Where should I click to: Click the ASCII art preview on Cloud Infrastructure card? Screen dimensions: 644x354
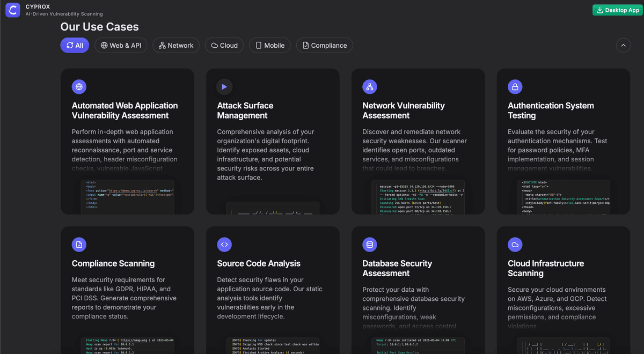click(x=563, y=345)
